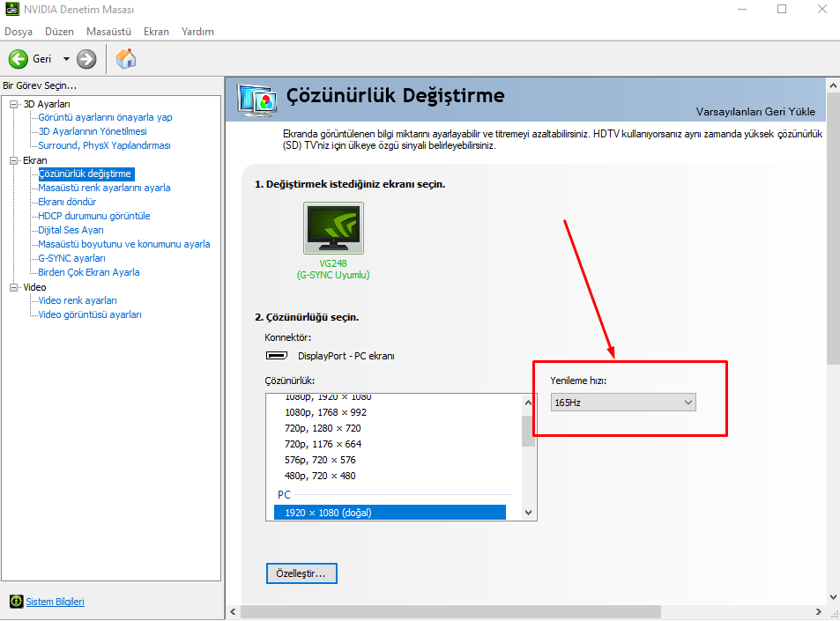Select HDCP durumunu görüntüle
This screenshot has width=840, height=621.
pyautogui.click(x=94, y=216)
